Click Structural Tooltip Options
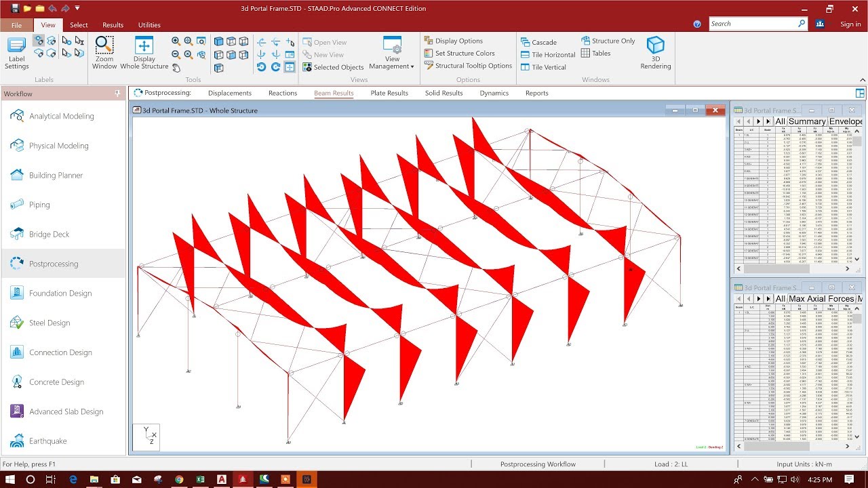The image size is (868, 488). pos(469,66)
